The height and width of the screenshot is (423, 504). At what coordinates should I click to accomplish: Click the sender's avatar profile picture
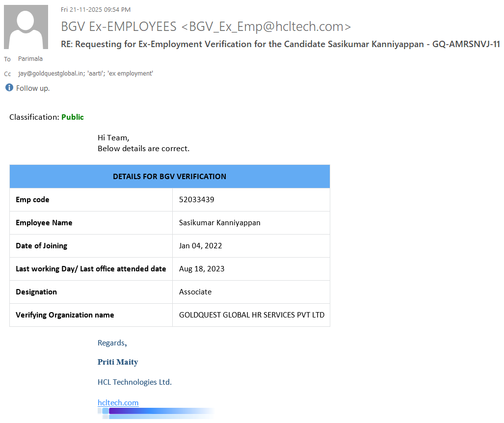pos(26,27)
